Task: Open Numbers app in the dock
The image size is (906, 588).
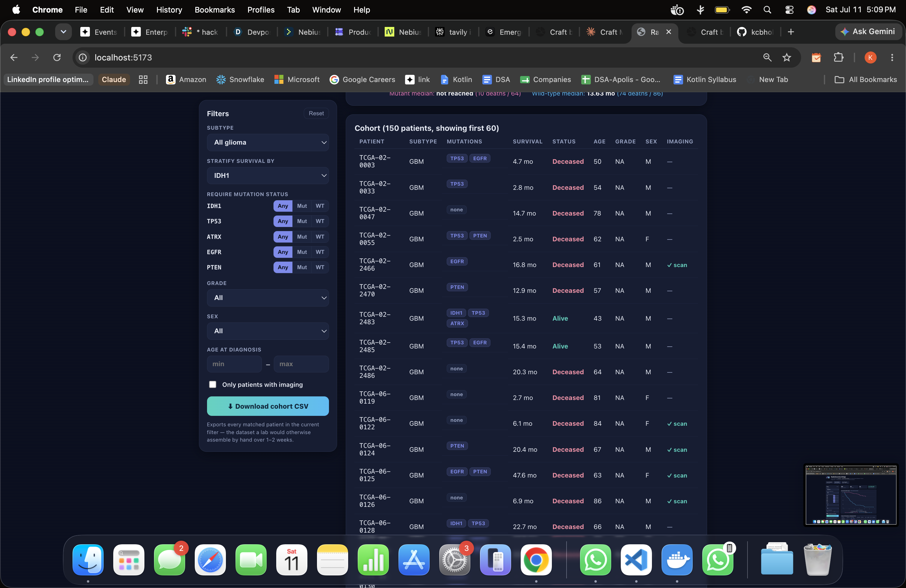Action: tap(373, 560)
